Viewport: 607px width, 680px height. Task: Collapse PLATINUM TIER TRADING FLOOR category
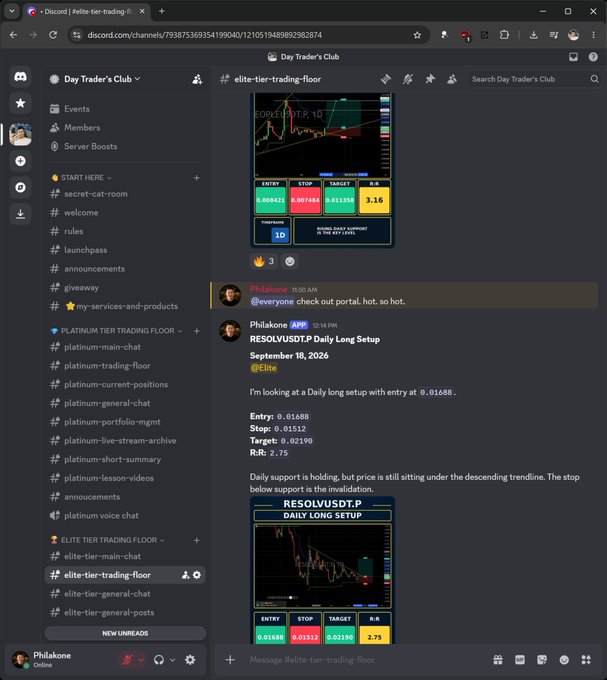pos(117,331)
